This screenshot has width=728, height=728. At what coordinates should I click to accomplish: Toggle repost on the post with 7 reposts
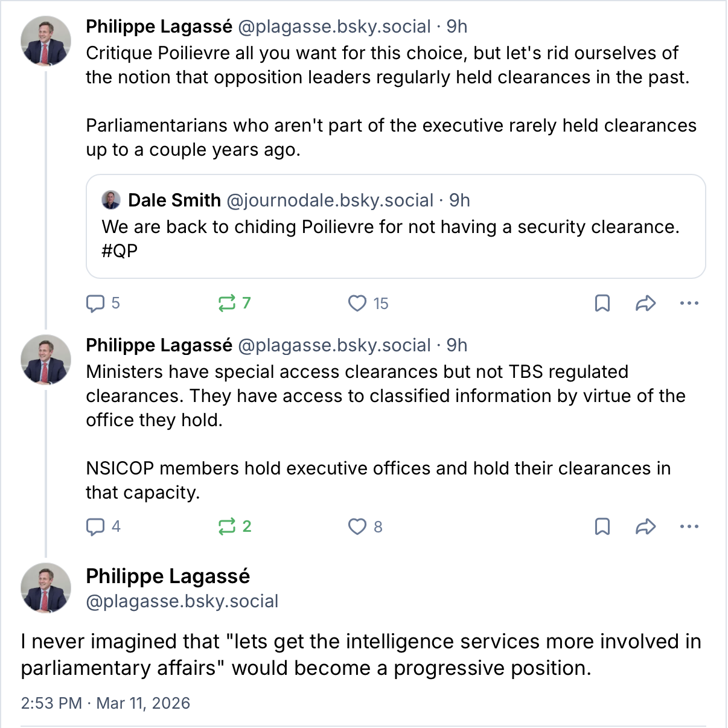pos(227,303)
